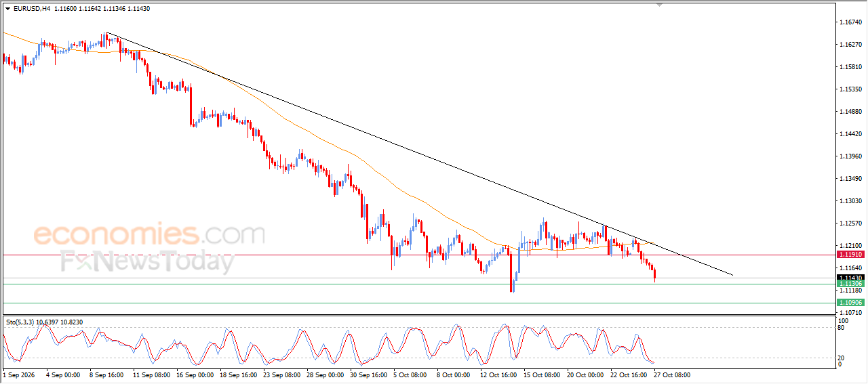Click the 12 Oct 16:00 time label

pos(498,375)
